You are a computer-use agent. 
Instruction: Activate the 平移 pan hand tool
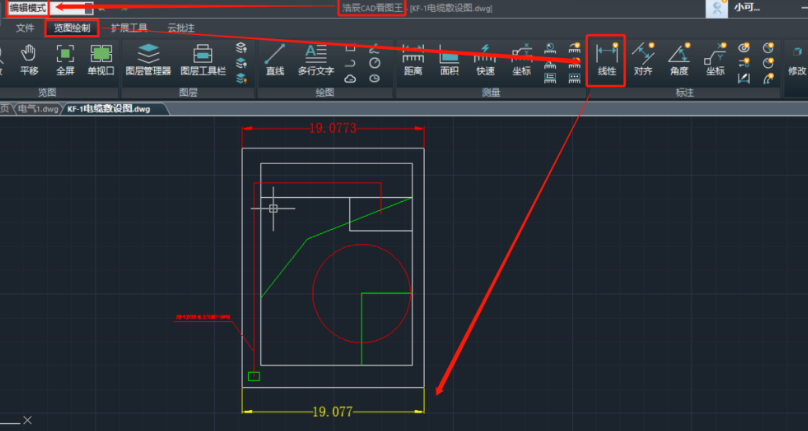point(29,58)
